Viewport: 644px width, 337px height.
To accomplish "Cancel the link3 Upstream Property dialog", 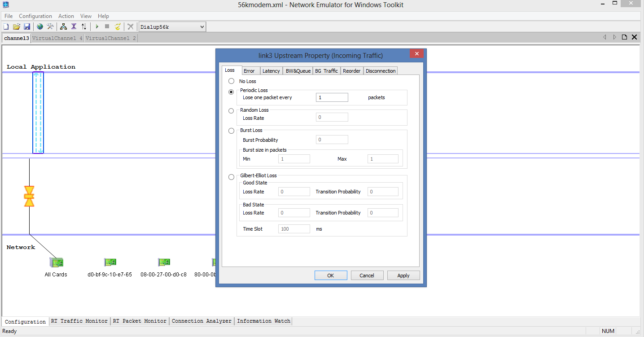I will (367, 275).
